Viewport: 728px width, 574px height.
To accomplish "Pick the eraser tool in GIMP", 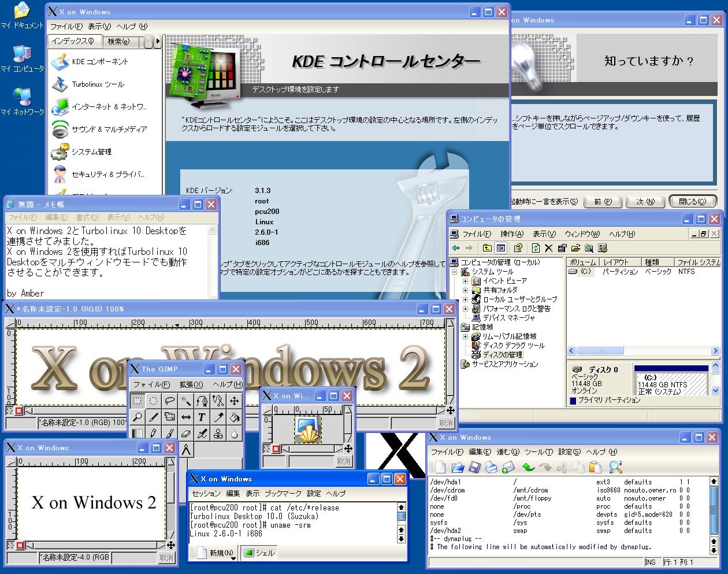I will coord(185,432).
